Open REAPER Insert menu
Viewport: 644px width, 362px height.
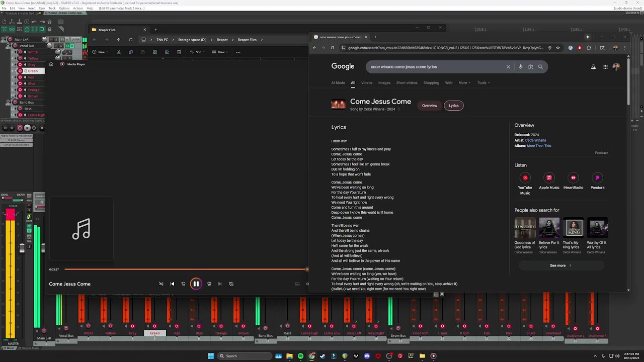pyautogui.click(x=32, y=8)
